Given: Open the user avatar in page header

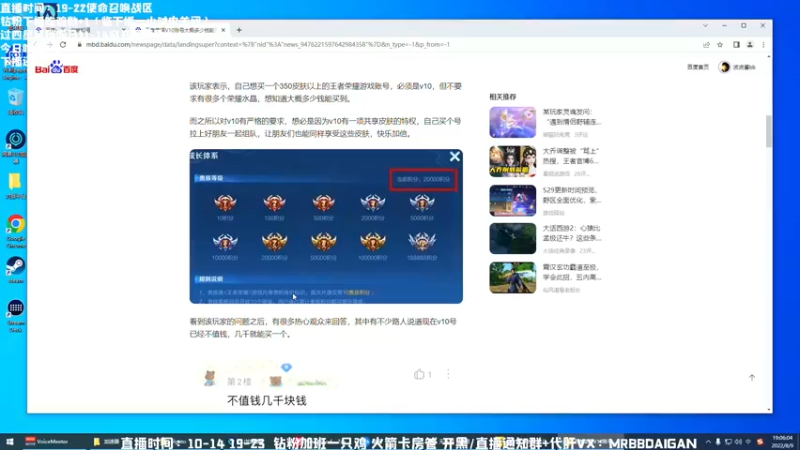Looking at the screenshot, I should (x=724, y=67).
